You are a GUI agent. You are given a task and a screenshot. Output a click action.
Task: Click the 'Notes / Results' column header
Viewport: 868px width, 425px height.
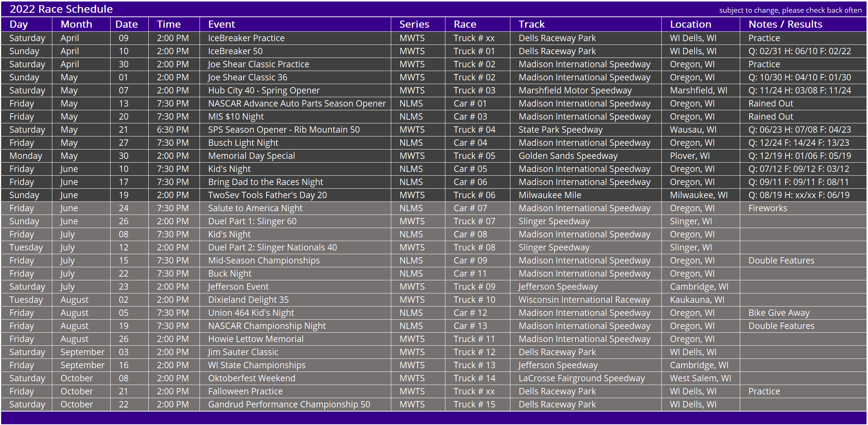click(x=785, y=24)
